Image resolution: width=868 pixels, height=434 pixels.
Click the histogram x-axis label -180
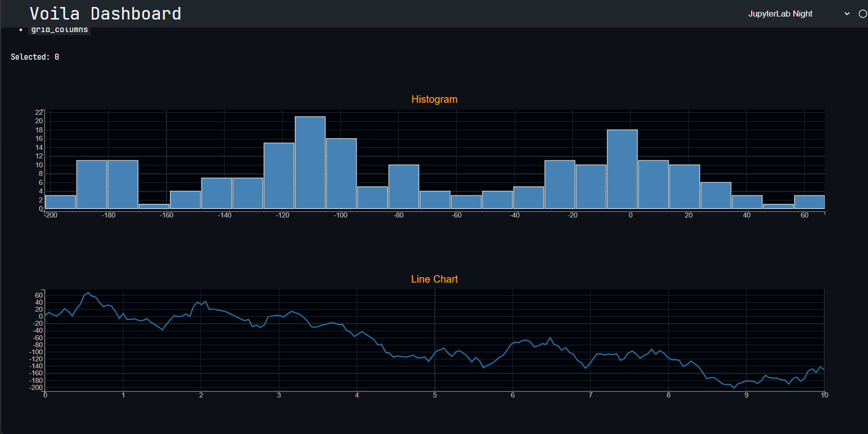(108, 215)
